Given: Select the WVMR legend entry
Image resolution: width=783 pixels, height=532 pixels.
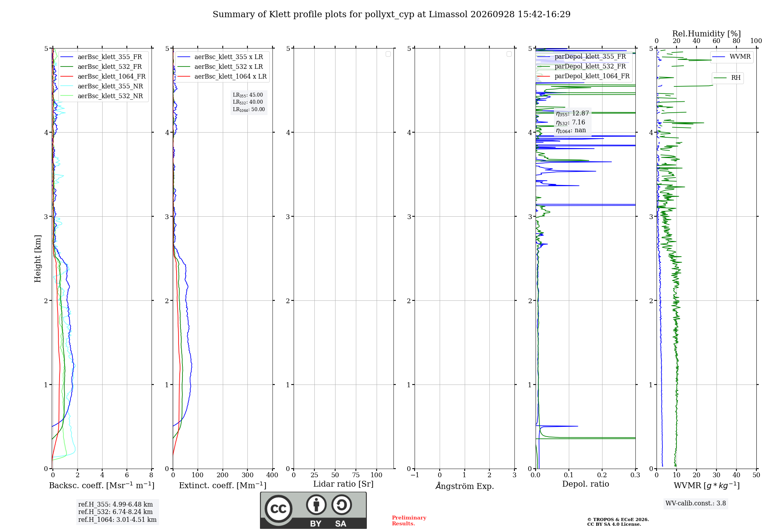Looking at the screenshot, I should click(x=732, y=57).
